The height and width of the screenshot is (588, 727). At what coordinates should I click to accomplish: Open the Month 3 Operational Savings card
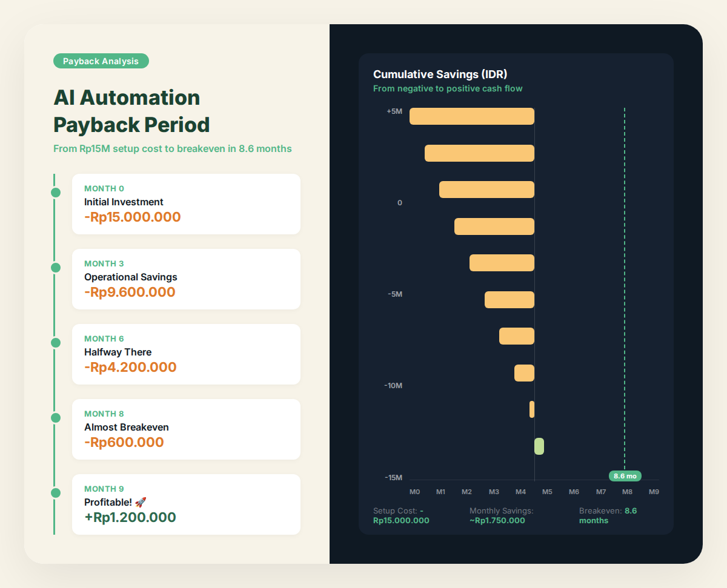coord(186,279)
